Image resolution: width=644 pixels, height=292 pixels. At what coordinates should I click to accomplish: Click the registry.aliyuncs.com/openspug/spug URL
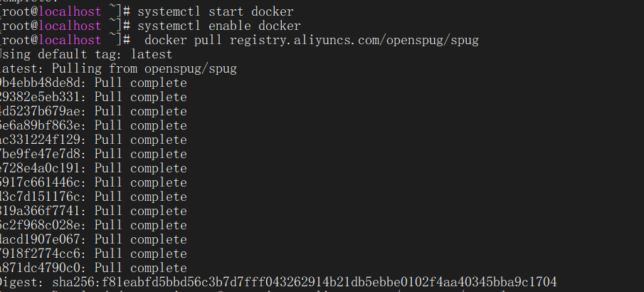354,40
